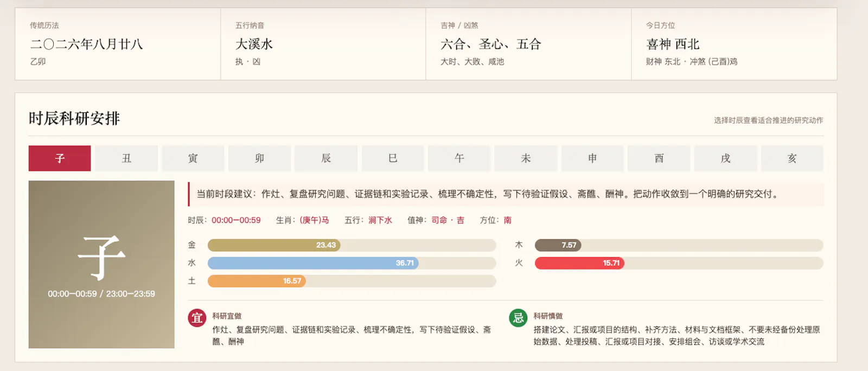
Task: Click the 科研慎做 description paragraph
Action: 676,336
